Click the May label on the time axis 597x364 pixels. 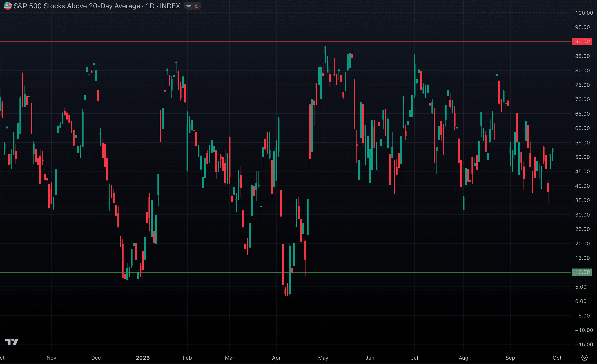(x=323, y=358)
